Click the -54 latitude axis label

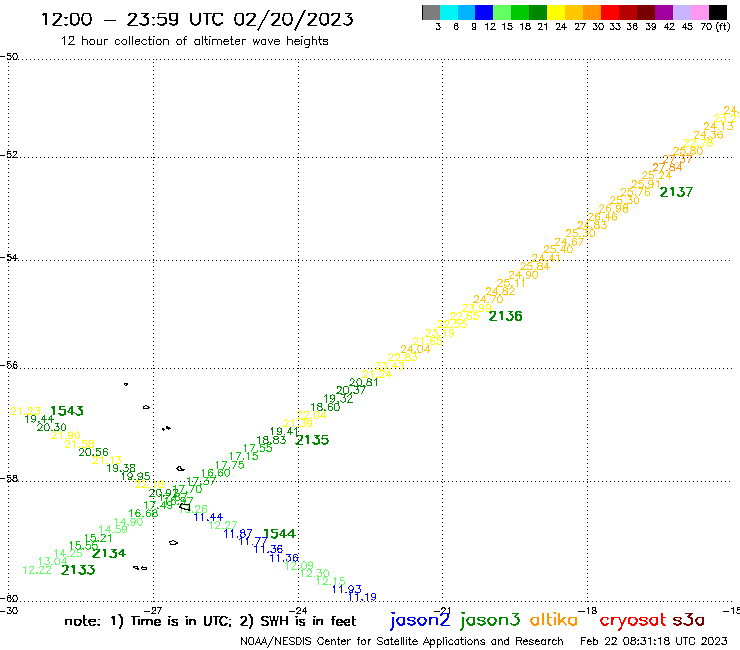(x=9, y=258)
